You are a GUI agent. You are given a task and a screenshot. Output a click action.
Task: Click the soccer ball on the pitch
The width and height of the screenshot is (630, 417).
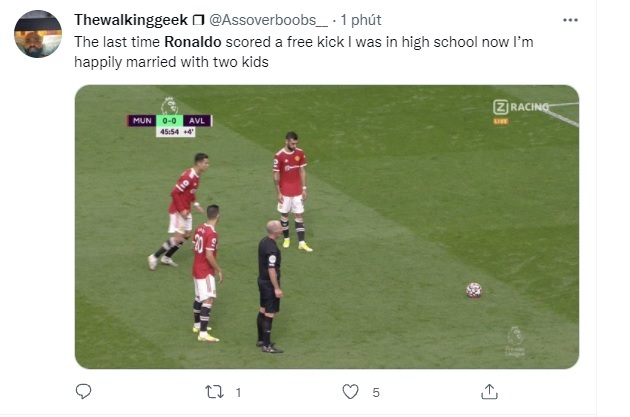point(474,290)
